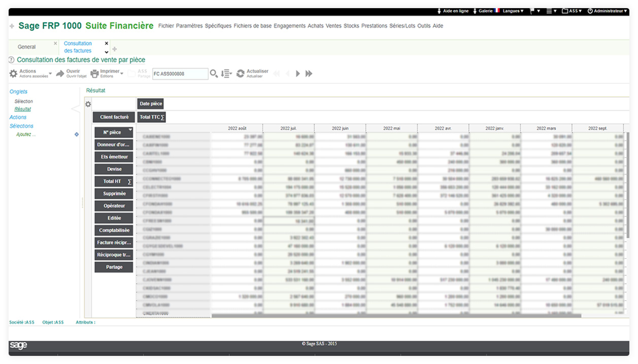
Task: Click the Aide en ligne icon
Action: pos(440,11)
